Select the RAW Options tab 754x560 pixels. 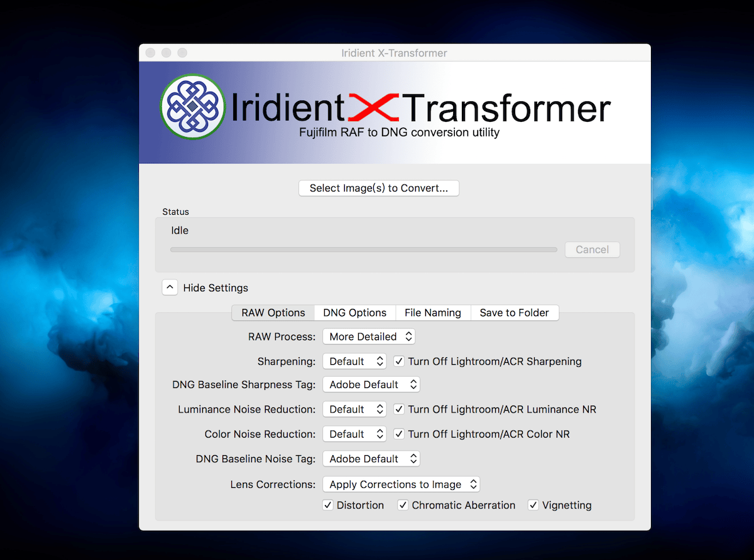click(273, 313)
